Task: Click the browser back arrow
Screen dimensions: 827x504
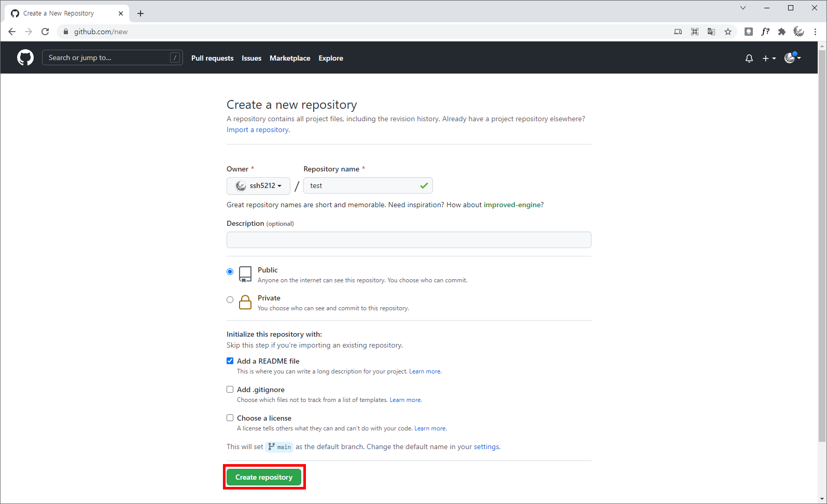Action: (12, 32)
